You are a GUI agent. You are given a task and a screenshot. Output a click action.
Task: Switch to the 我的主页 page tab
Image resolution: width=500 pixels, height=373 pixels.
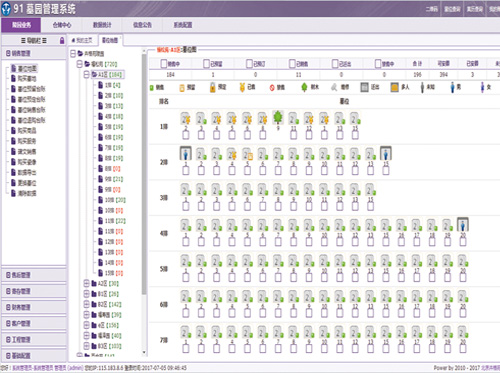point(82,40)
